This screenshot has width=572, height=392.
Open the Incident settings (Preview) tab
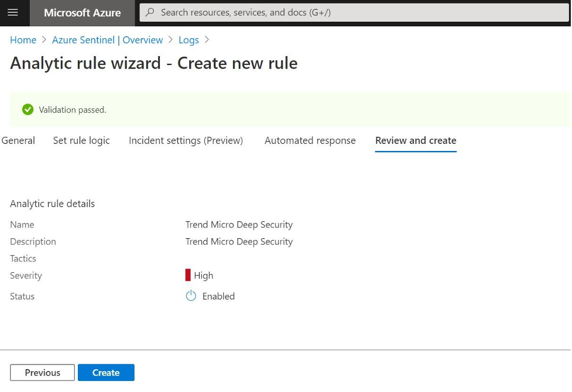186,140
